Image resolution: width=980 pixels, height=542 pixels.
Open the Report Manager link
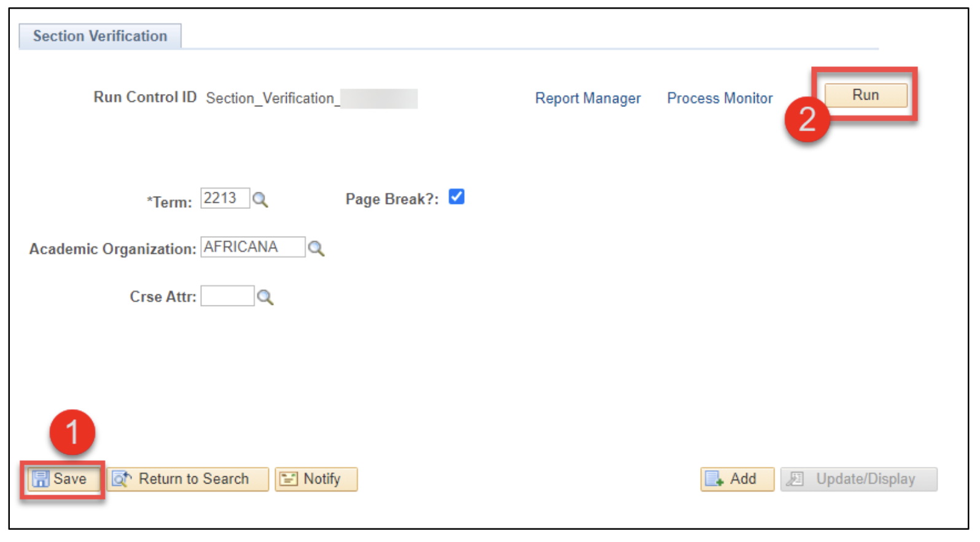[x=587, y=98]
